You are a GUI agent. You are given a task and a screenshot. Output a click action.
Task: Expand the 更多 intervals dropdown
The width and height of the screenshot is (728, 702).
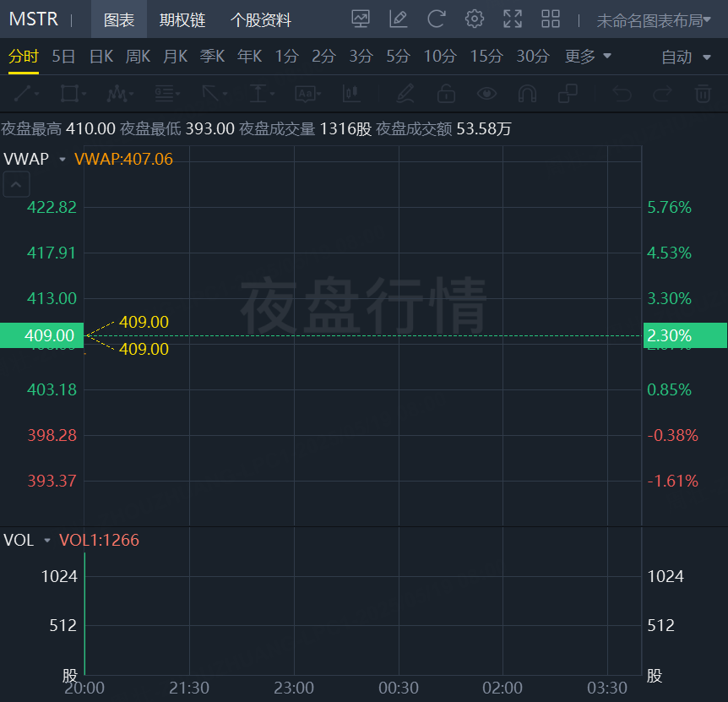588,57
